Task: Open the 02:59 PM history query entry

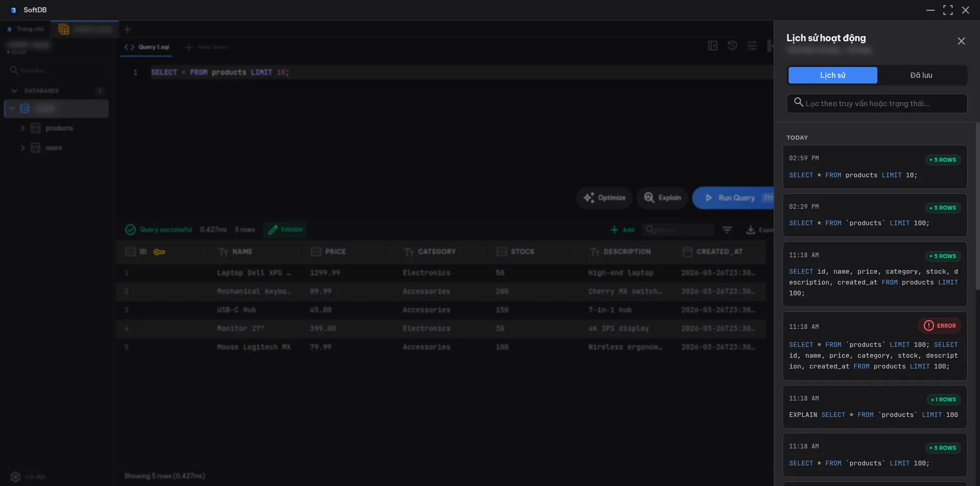Action: point(874,167)
